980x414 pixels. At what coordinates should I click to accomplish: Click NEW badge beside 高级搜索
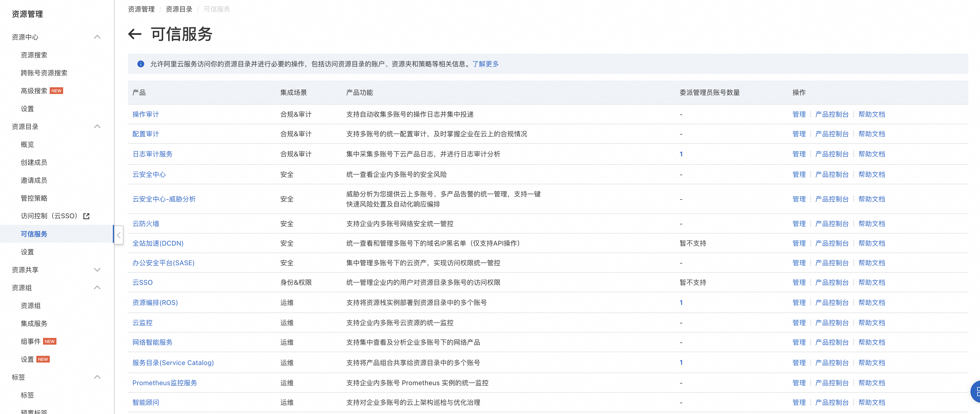(56, 91)
